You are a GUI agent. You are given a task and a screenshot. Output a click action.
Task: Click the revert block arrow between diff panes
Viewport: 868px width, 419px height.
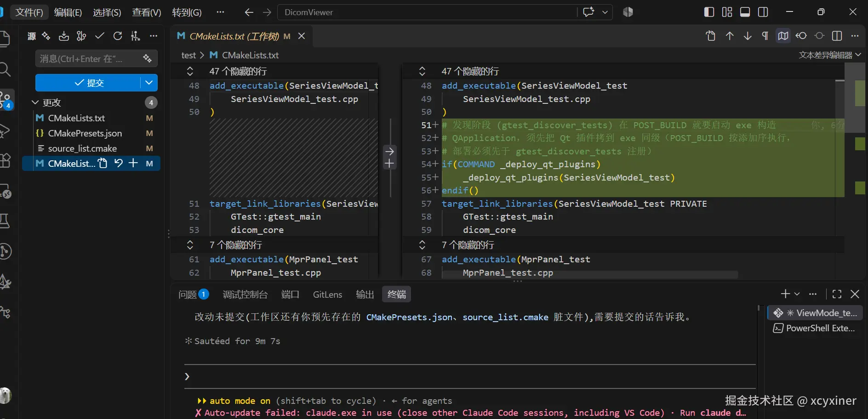pos(389,151)
